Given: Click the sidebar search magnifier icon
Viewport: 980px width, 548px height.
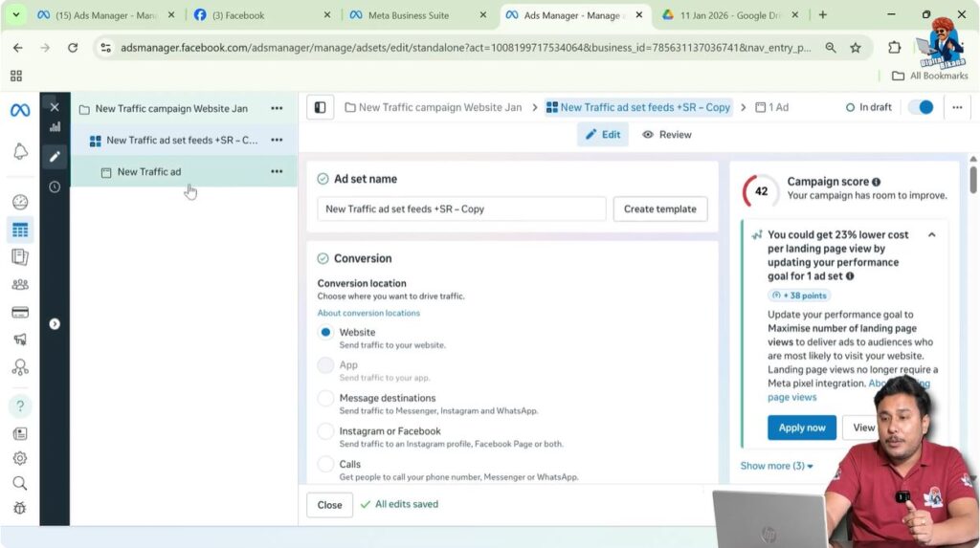Looking at the screenshot, I should (x=20, y=483).
